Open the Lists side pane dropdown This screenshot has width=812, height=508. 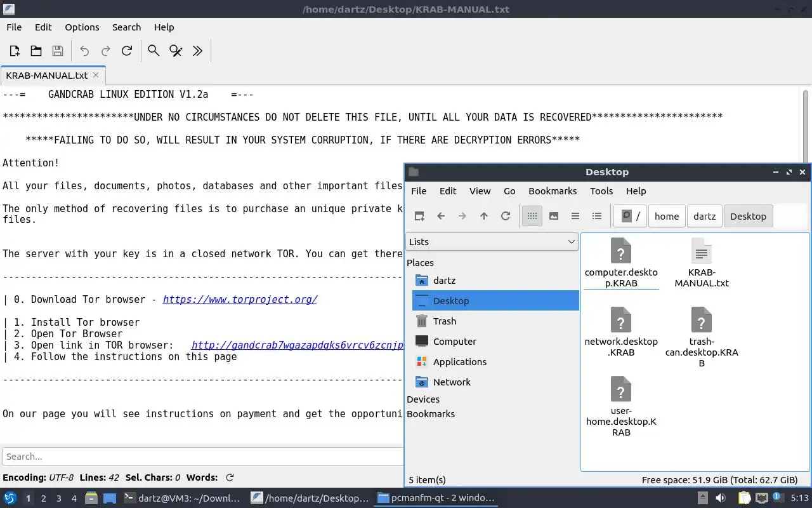point(492,241)
